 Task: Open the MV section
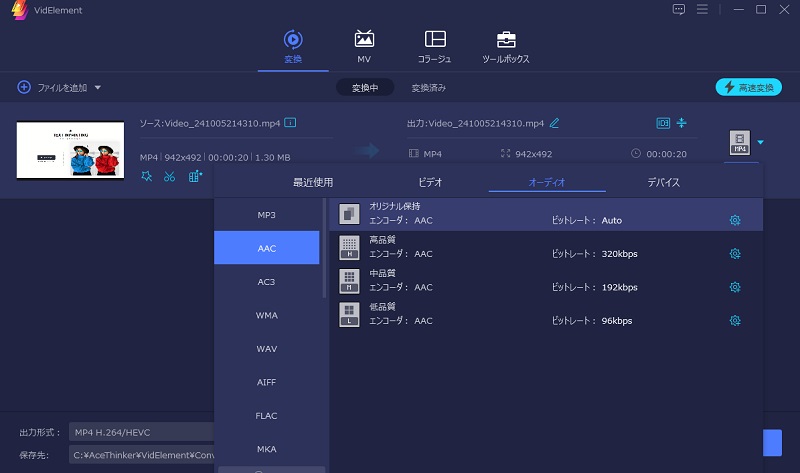click(x=364, y=47)
